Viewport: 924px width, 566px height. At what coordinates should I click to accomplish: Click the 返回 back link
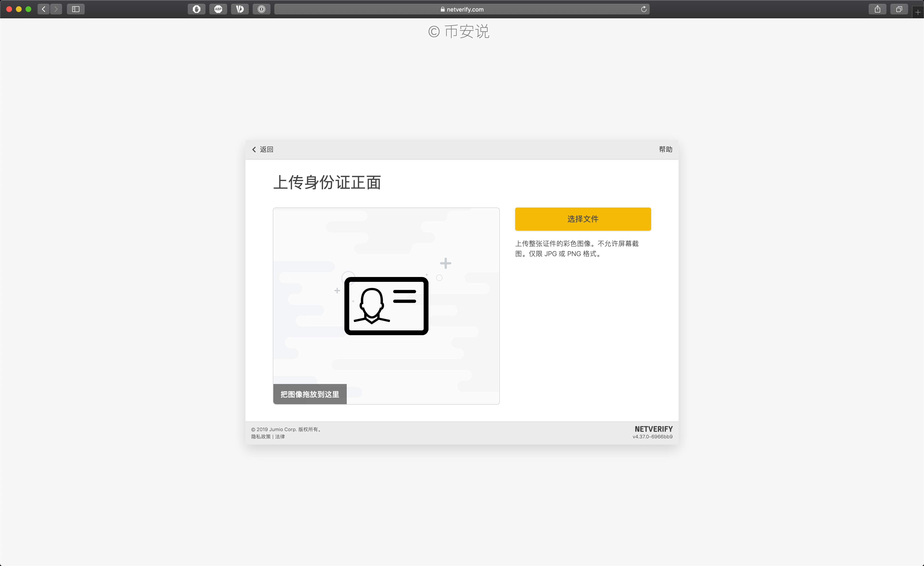point(263,149)
